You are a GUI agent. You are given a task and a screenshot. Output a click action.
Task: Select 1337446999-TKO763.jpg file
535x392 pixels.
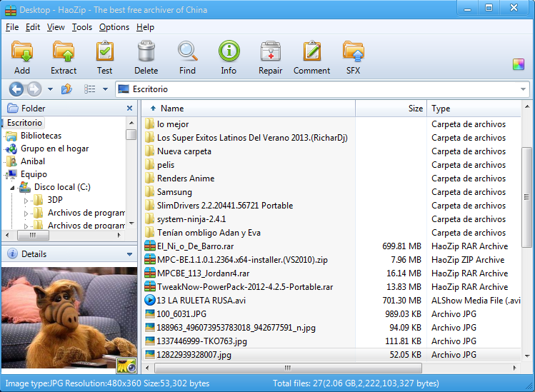pos(201,341)
